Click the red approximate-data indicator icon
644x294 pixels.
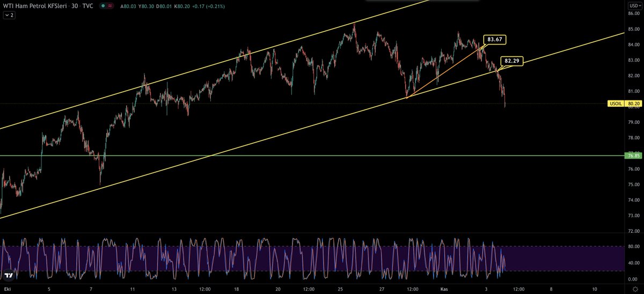click(110, 6)
